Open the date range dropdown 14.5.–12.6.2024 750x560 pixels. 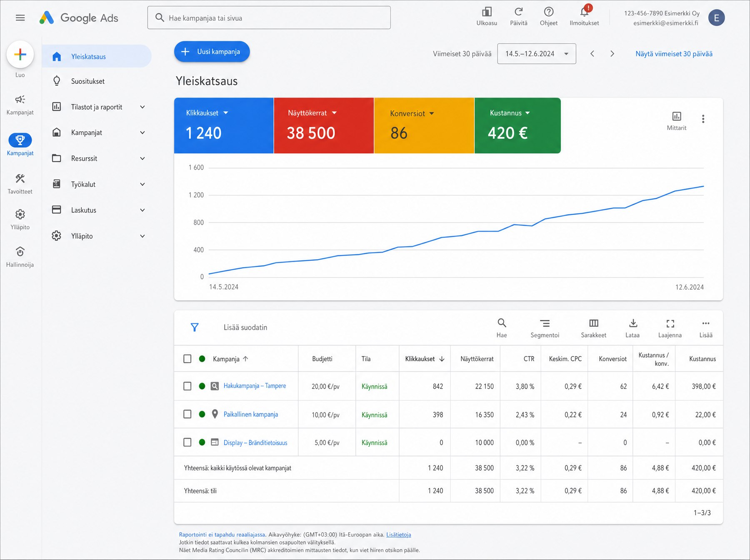pyautogui.click(x=537, y=54)
